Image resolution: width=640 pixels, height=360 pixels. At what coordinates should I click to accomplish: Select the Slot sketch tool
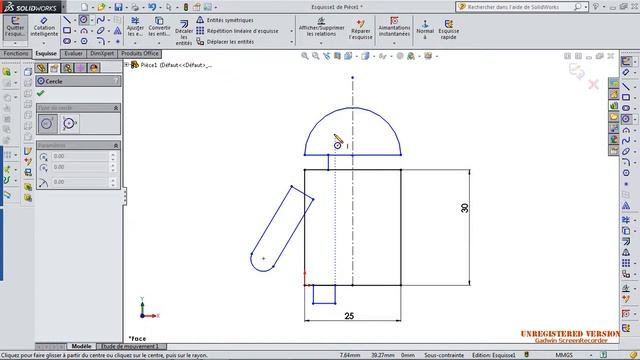[x=67, y=41]
